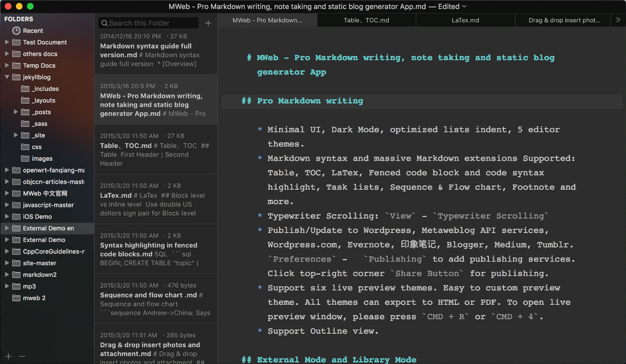626x364 pixels.
Task: Collapse the jekyllblog folder
Action: coord(7,77)
